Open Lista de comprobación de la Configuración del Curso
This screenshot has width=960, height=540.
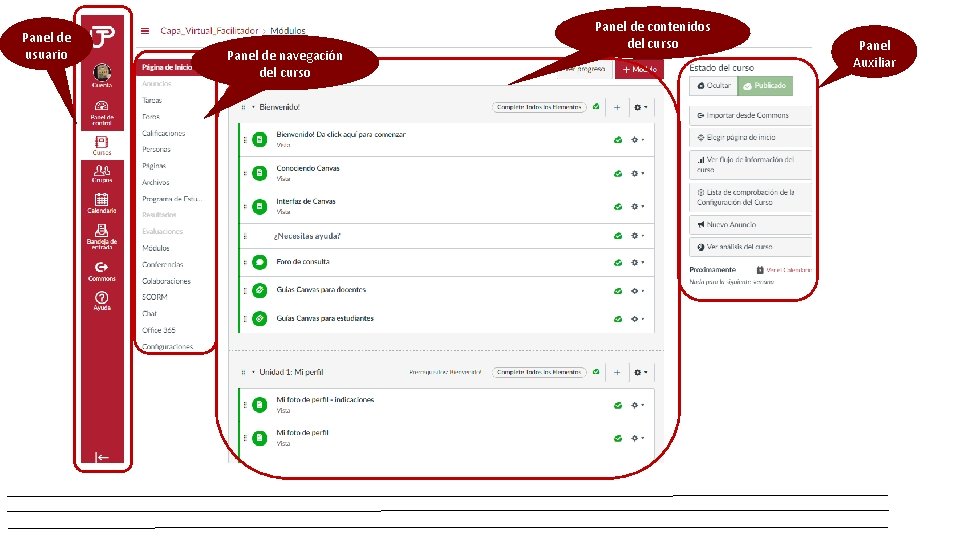point(751,197)
